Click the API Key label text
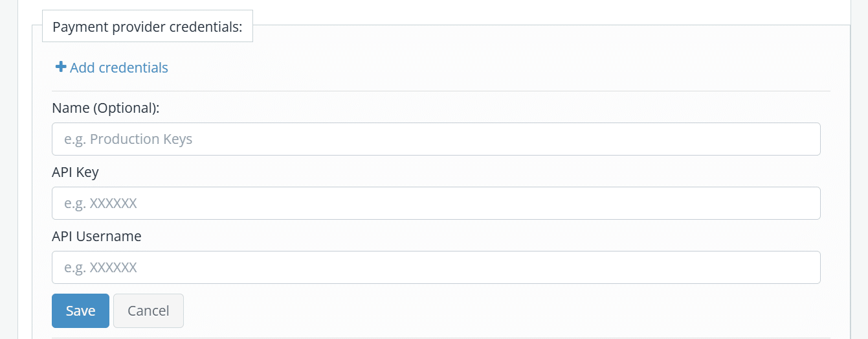 pyautogui.click(x=75, y=172)
